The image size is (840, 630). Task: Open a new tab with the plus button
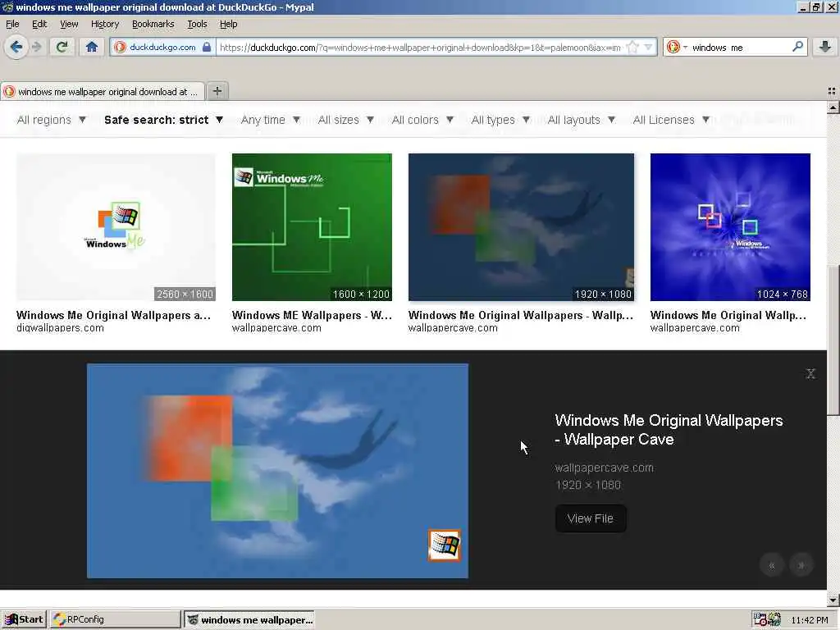(x=217, y=91)
